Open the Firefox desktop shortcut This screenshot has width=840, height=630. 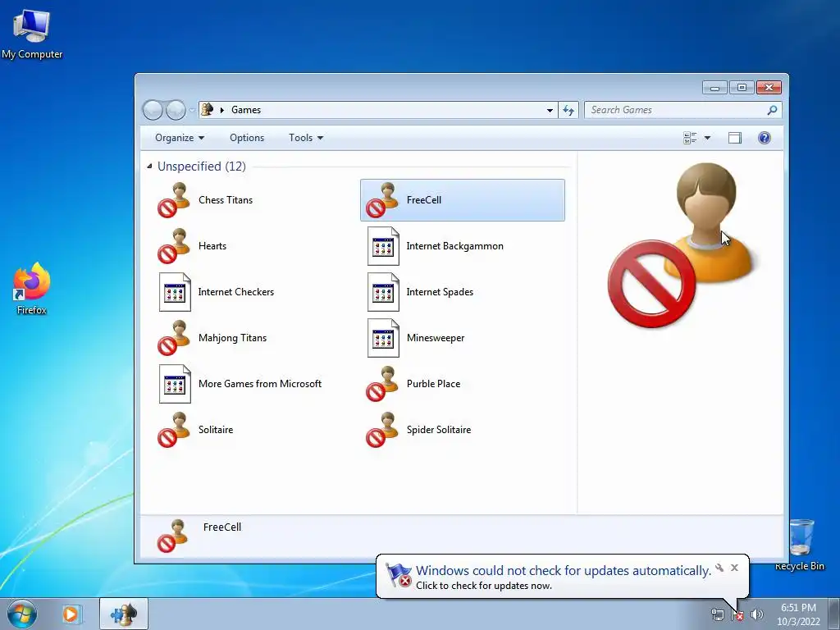32,290
